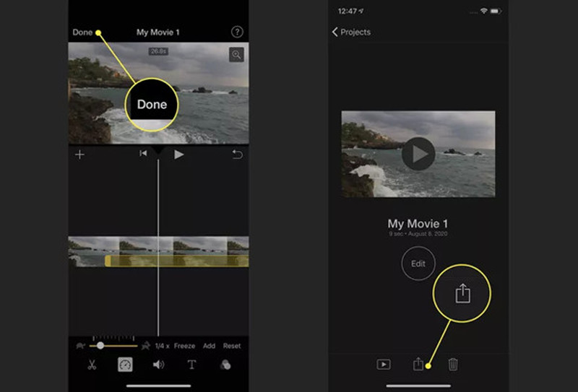578x392 pixels.
Task: Tap Done in the editor
Action: click(x=82, y=32)
